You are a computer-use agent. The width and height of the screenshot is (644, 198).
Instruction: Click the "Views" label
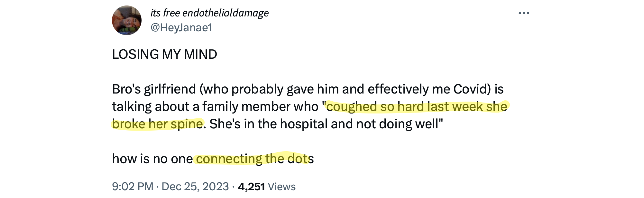coord(281,186)
